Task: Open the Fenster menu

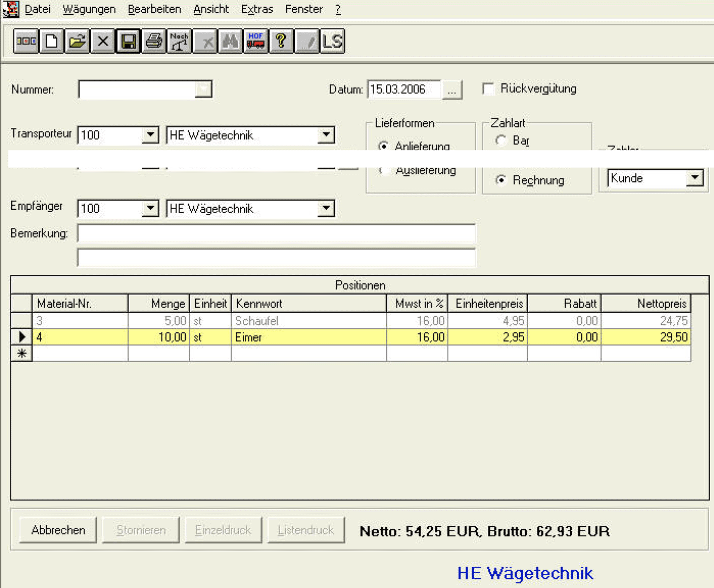Action: pyautogui.click(x=304, y=9)
